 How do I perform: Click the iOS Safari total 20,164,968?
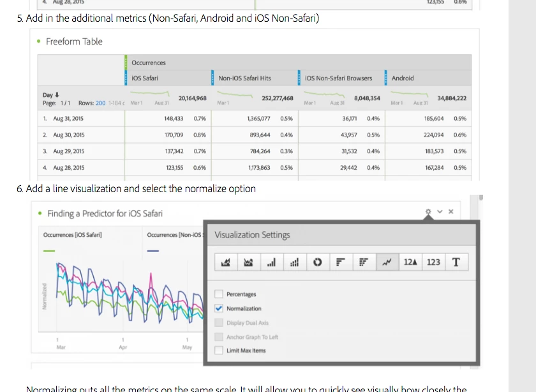click(x=193, y=98)
